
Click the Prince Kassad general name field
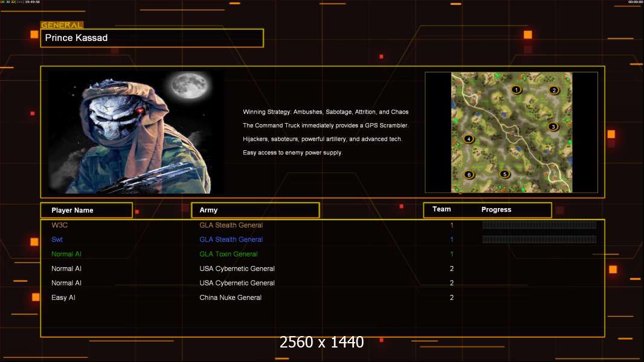[x=152, y=38]
